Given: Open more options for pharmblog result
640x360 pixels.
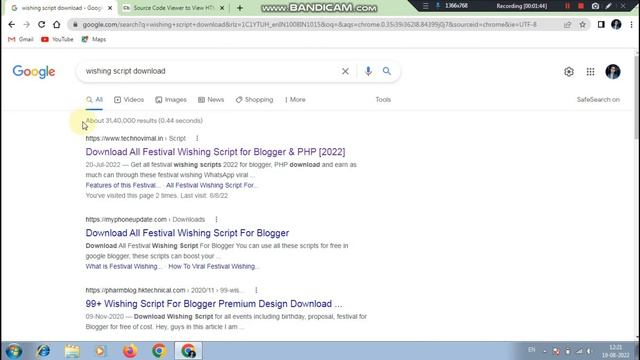Looking at the screenshot, I should click(x=256, y=290).
